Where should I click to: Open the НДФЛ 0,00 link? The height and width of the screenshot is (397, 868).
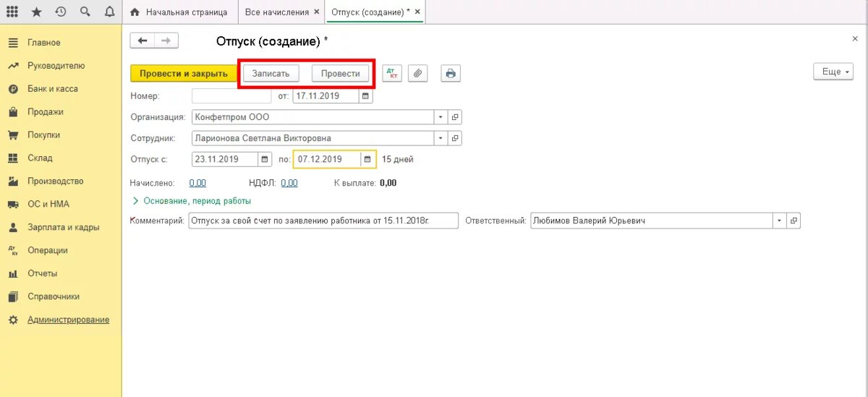pyautogui.click(x=289, y=183)
